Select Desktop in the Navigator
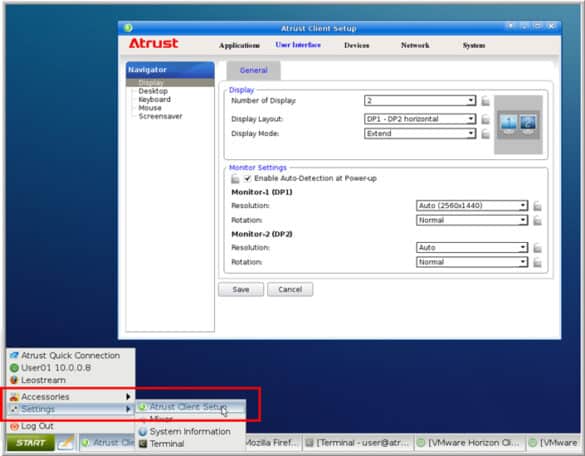Screen dimensions: 585x456 153,91
